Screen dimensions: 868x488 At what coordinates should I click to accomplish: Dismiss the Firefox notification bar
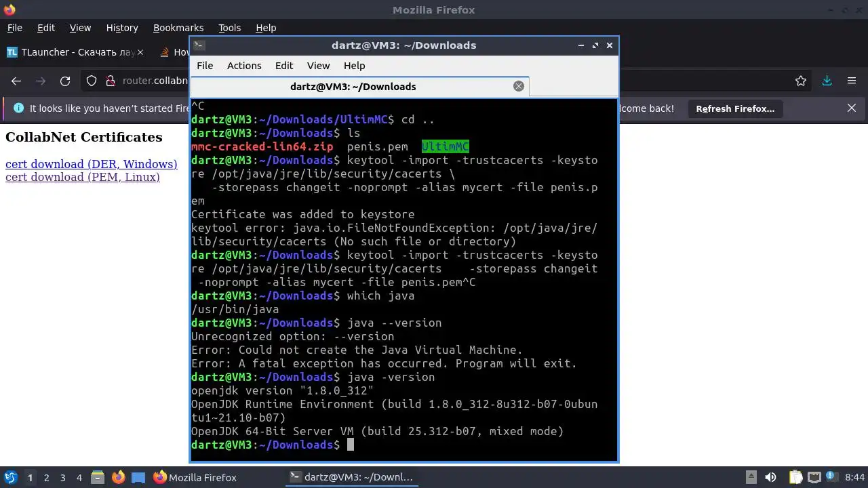(x=852, y=108)
